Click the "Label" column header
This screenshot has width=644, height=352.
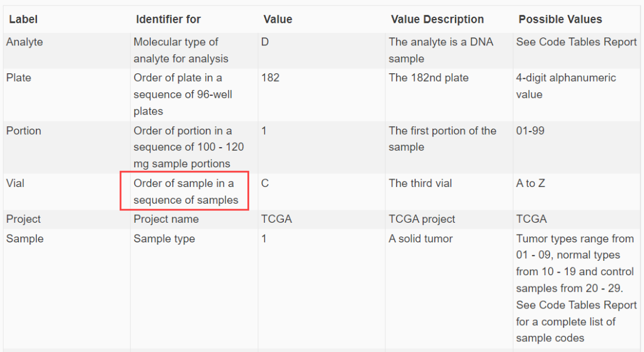[23, 20]
